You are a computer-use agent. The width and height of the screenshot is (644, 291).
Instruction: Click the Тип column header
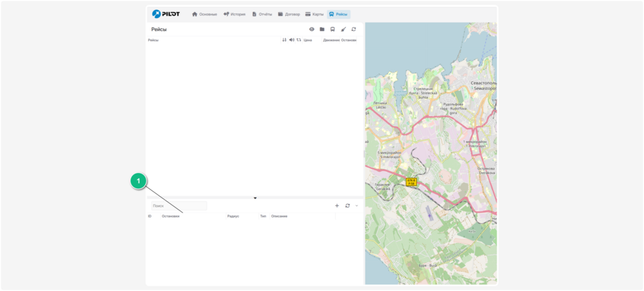point(264,216)
